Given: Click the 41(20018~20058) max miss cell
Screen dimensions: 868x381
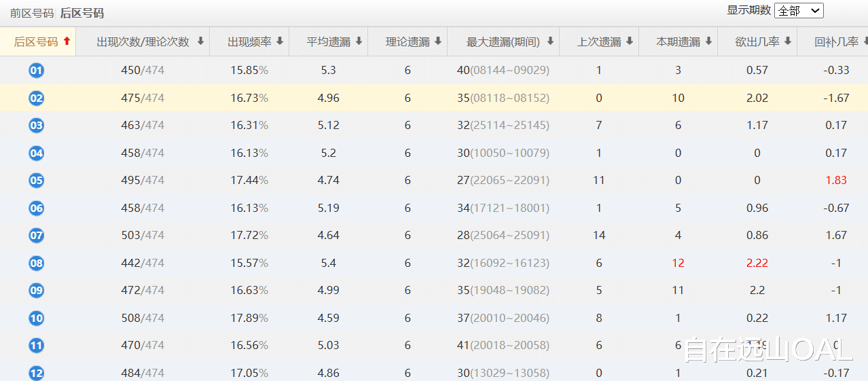Looking at the screenshot, I should (x=503, y=346).
